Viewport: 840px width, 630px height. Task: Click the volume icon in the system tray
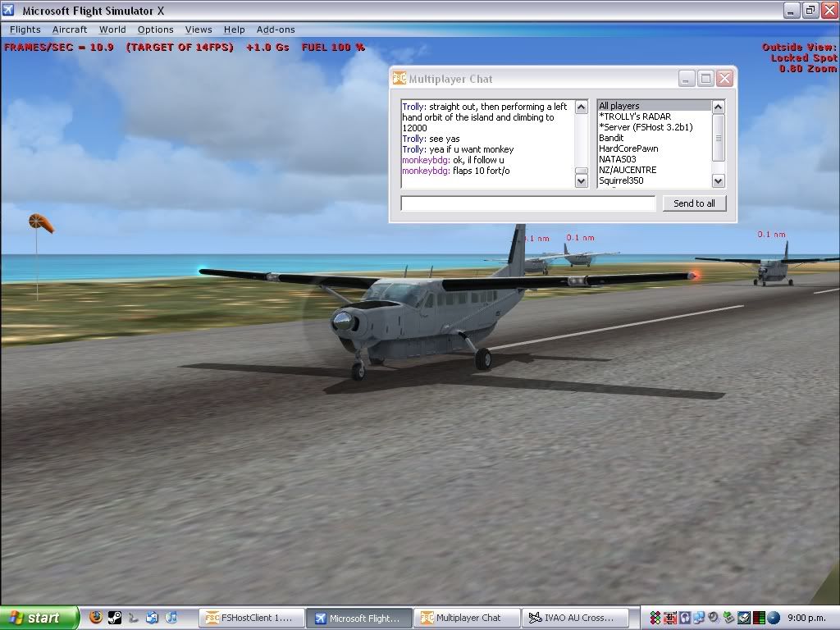pos(714,617)
